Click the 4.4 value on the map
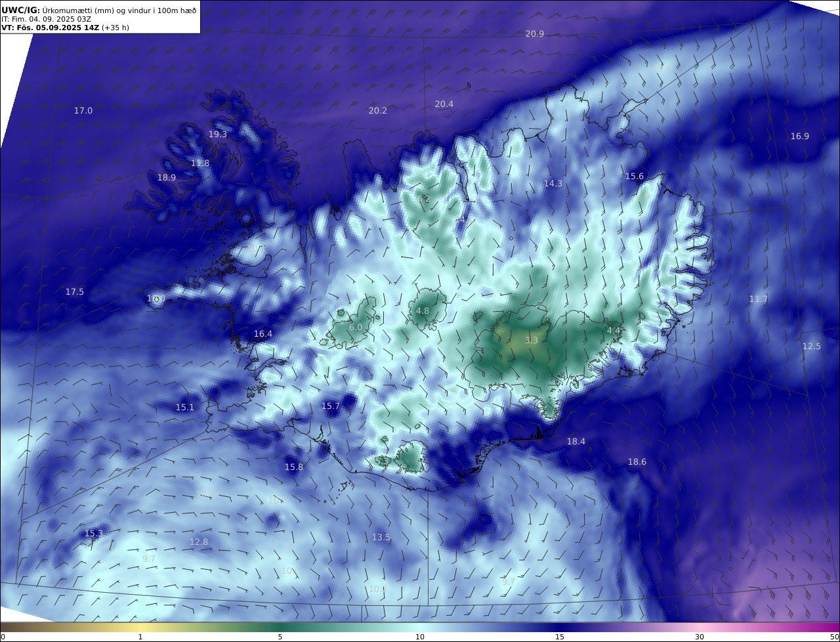This screenshot has width=840, height=642. [614, 331]
